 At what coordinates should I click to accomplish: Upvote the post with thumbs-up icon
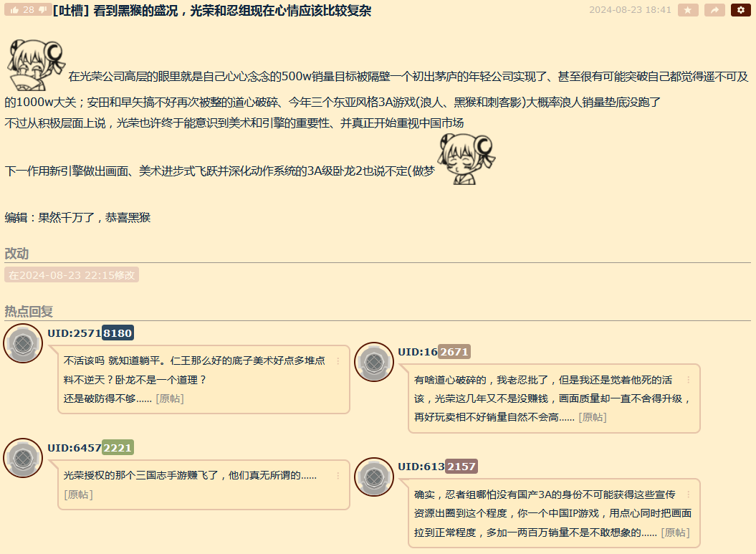pyautogui.click(x=14, y=10)
